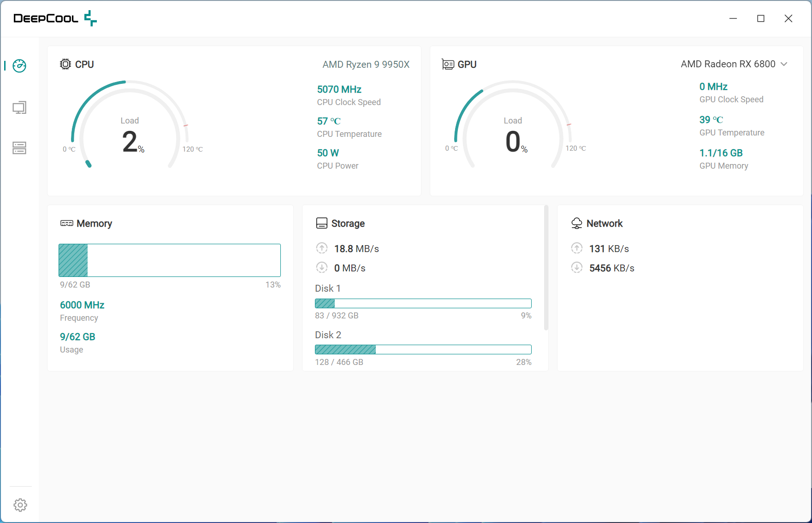Click storage download arrow icon

pos(322,268)
